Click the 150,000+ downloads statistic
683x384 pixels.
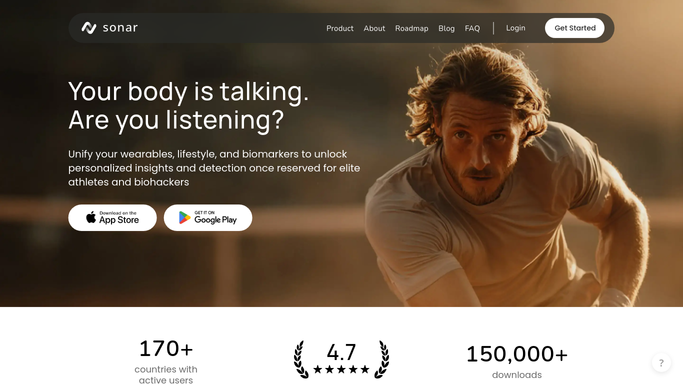coord(517,361)
